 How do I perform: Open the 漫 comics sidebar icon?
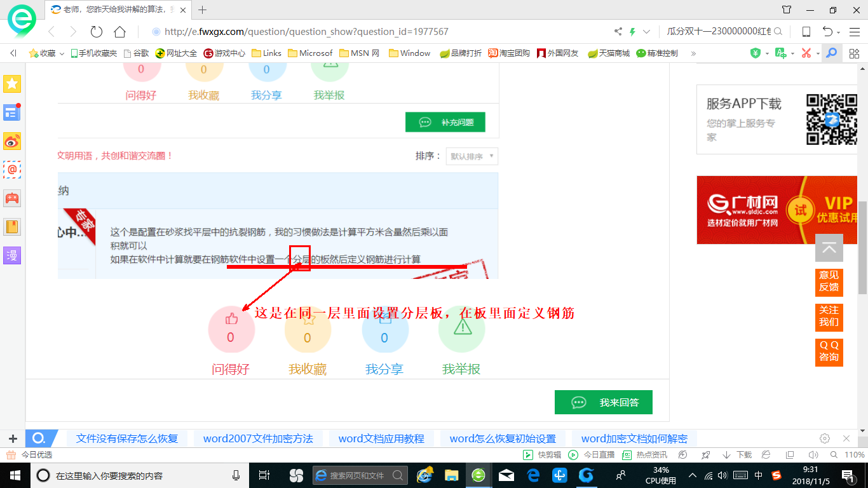(12, 255)
